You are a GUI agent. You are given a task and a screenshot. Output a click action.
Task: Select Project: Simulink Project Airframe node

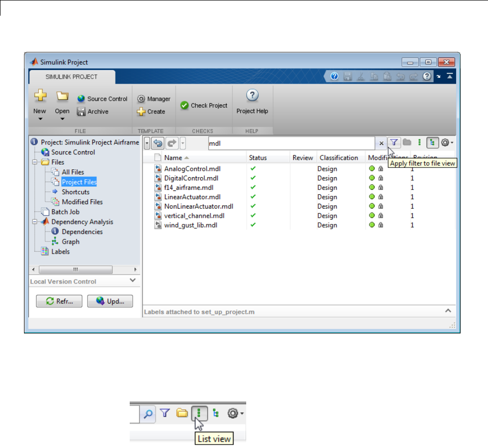(90, 142)
